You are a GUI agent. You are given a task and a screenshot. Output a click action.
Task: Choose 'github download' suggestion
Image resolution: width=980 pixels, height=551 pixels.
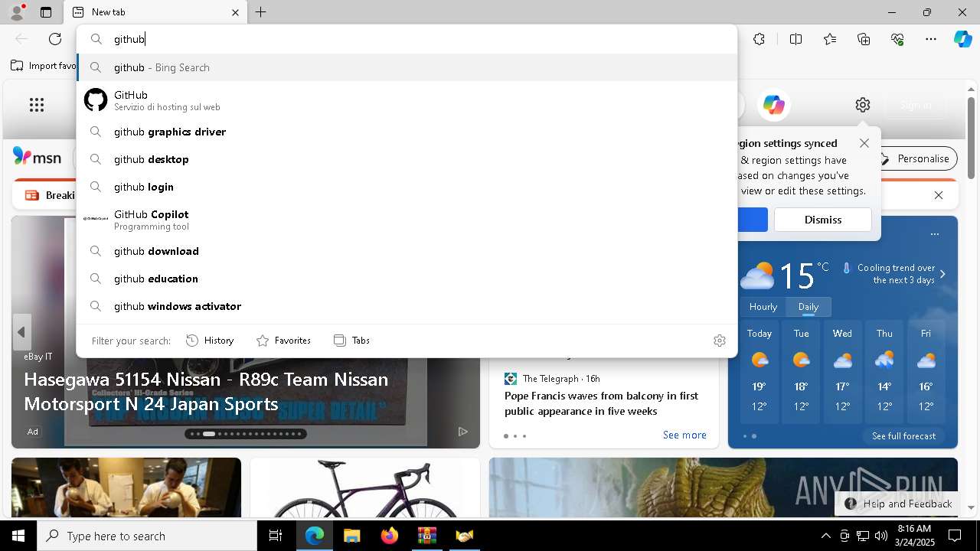(407, 251)
